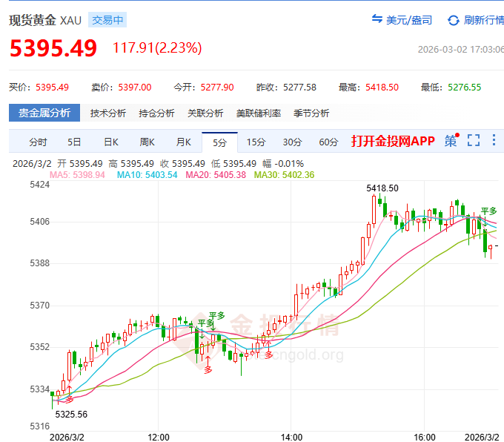Click the 现货黄金 XAU title
The image size is (504, 442).
click(45, 20)
